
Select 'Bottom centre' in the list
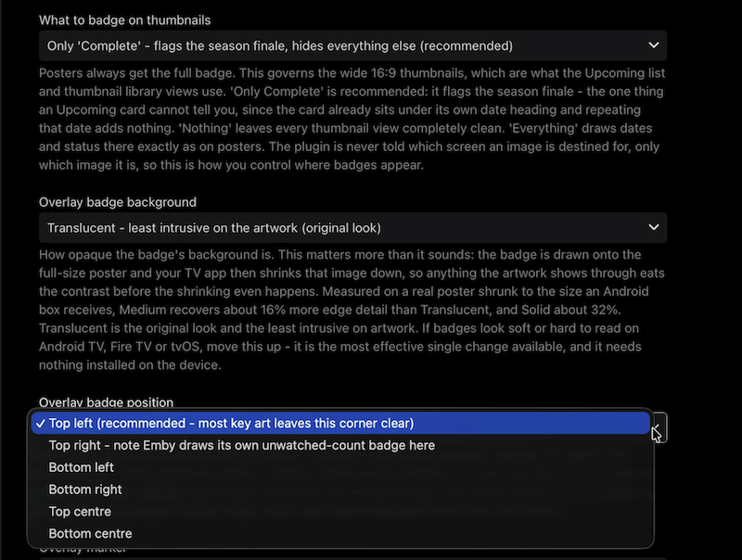tap(340, 533)
